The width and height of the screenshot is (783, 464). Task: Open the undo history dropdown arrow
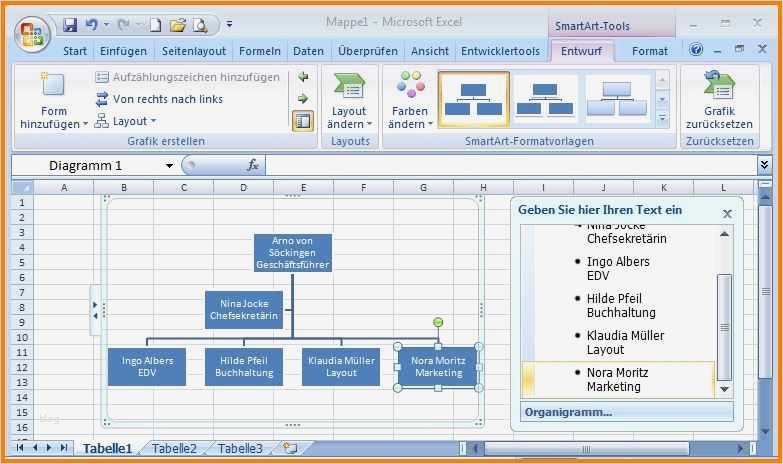click(x=106, y=24)
